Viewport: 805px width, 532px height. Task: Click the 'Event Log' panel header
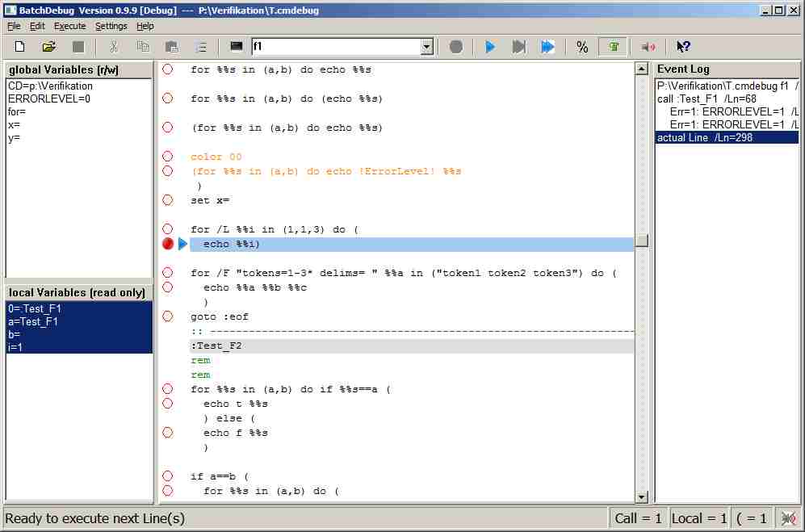[x=727, y=69]
